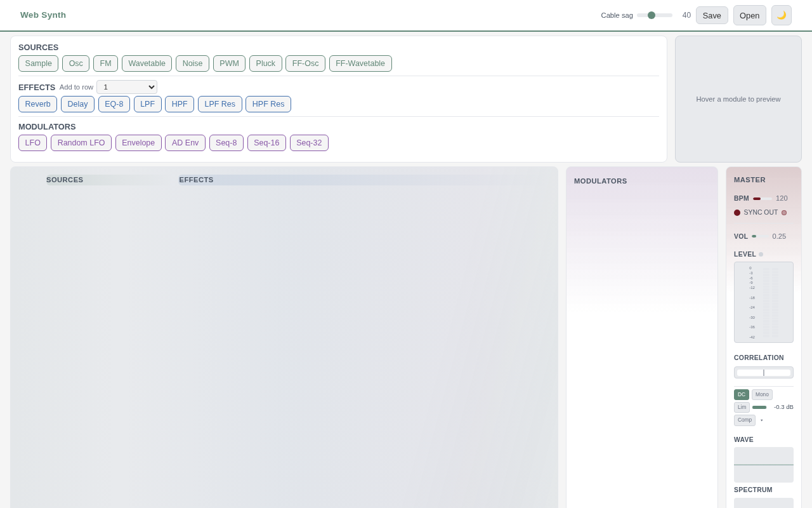Adjust the master VOL slider
Screen dimensions: 812x508
tap(760, 236)
